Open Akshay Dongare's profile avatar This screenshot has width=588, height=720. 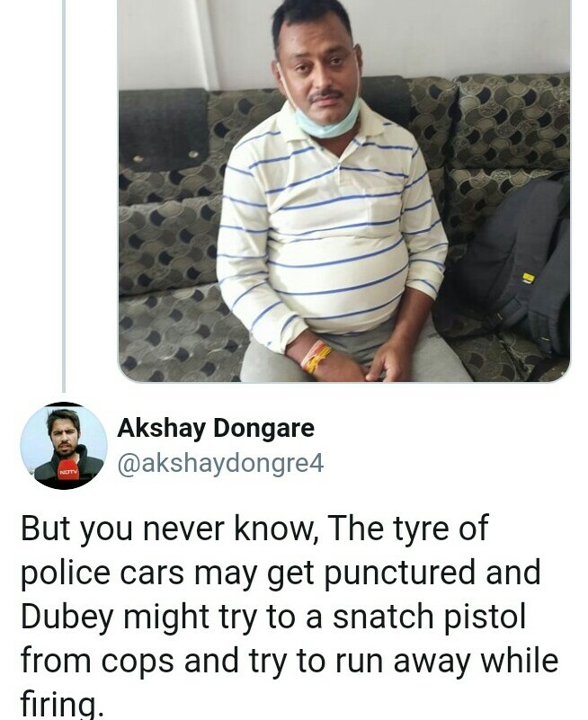pyautogui.click(x=64, y=446)
